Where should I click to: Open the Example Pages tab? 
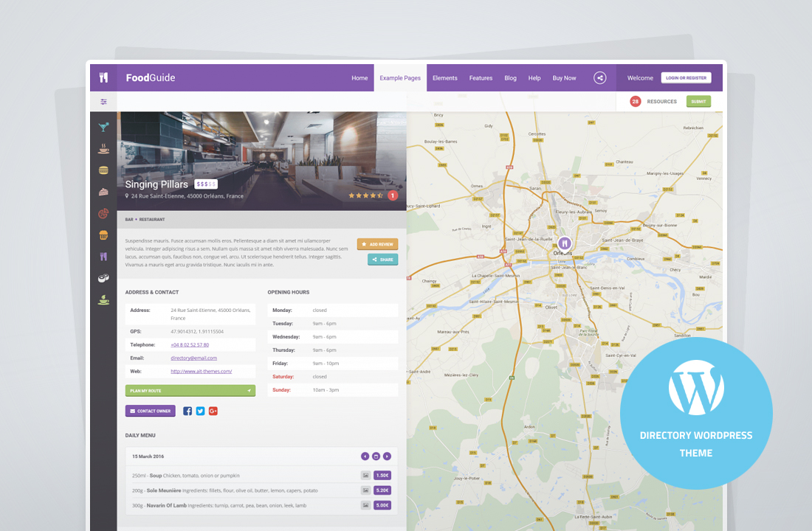[400, 78]
